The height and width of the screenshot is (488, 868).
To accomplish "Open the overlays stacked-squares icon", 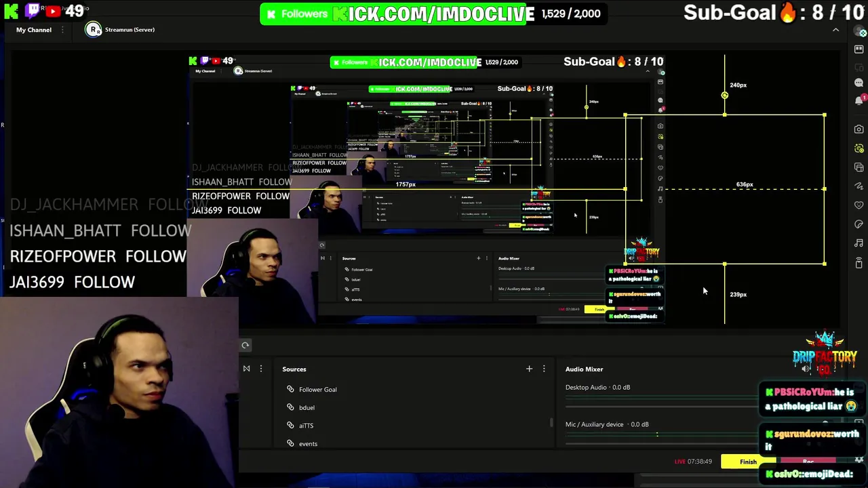I will 859,167.
